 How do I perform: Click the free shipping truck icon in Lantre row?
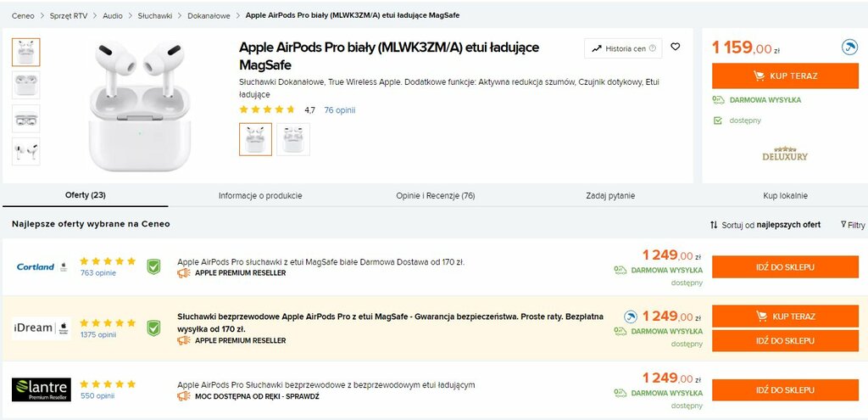(620, 393)
